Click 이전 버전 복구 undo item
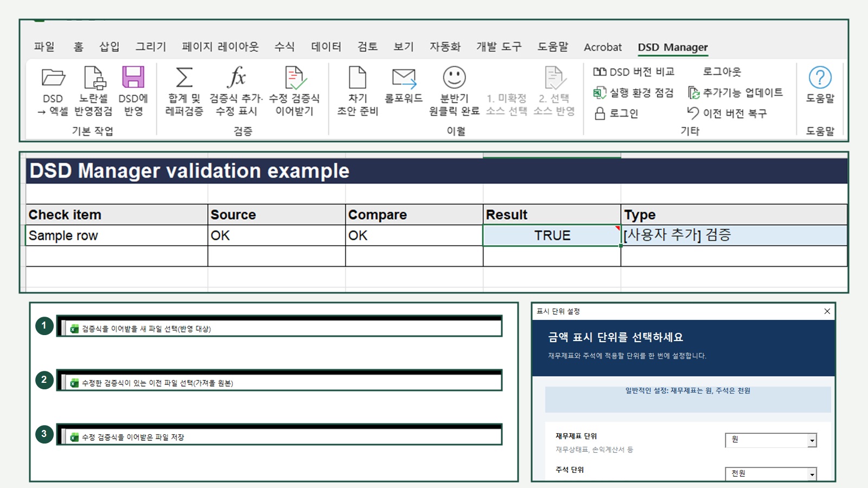This screenshot has width=868, height=488. click(727, 113)
